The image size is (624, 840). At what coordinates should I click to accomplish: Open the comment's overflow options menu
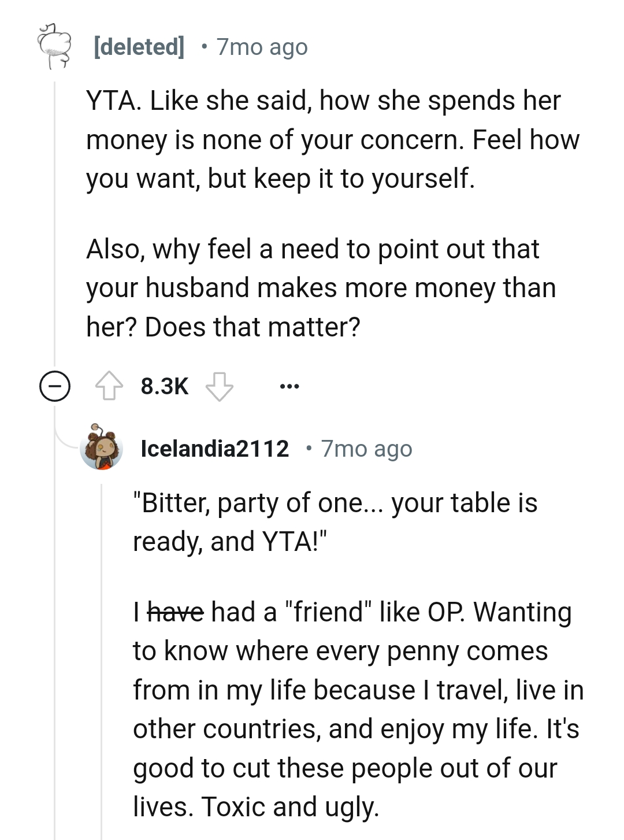coord(289,386)
